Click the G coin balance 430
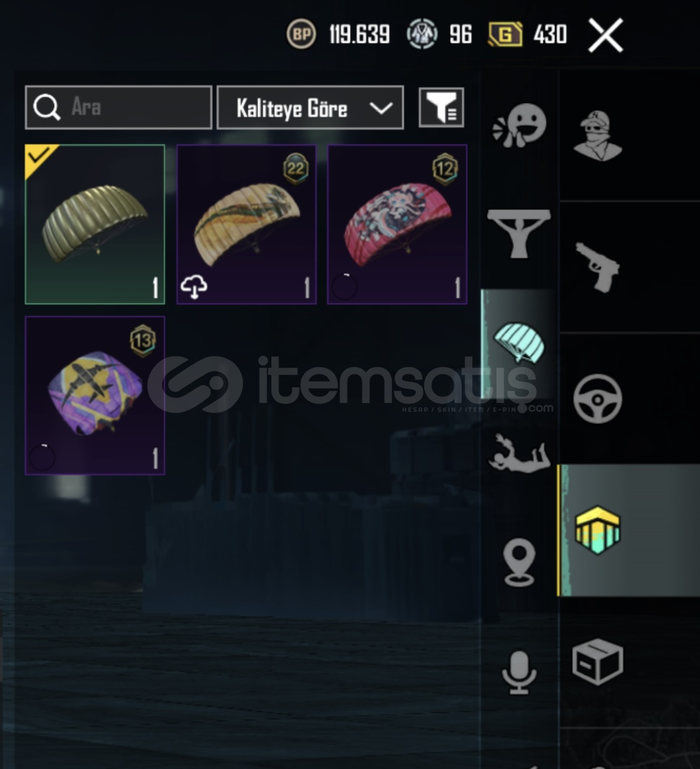Viewport: 700px width, 769px height. click(528, 34)
